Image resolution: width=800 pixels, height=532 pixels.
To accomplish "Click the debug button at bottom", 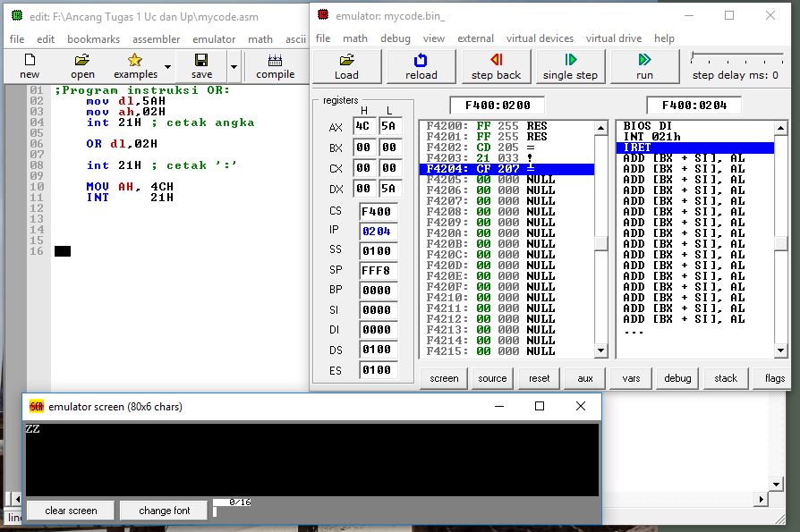I will coord(677,378).
